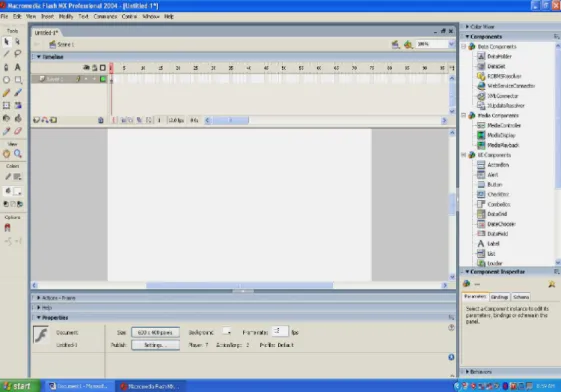Viewport: 561px width, 392px height.
Task: Click the Publish Settings button
Action: (155, 345)
